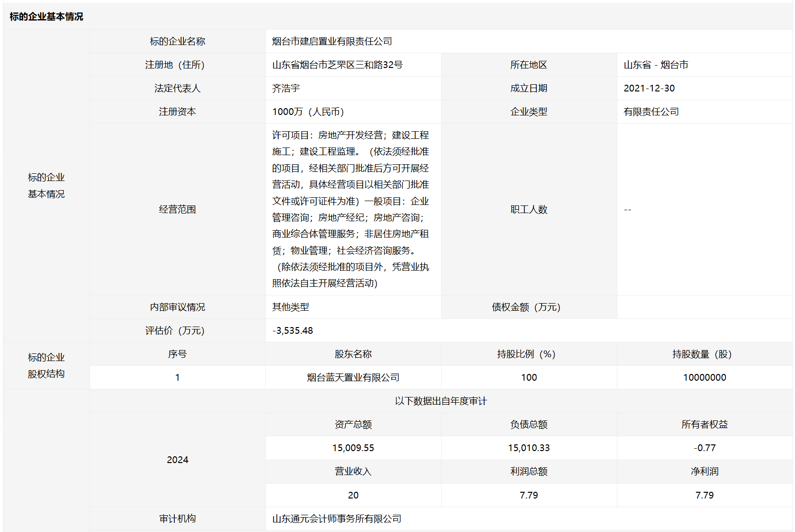Click shareholder 烟台蓝天置业有限公司

click(353, 378)
